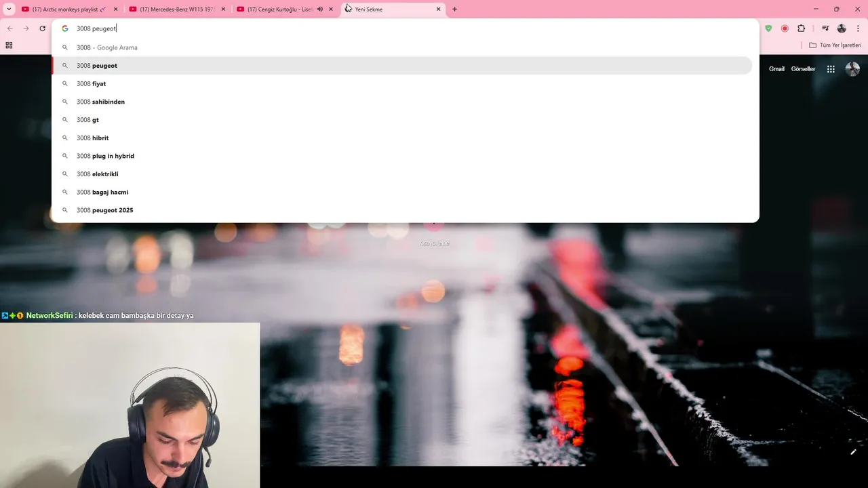Click the webcam overlay video
The image size is (868, 488).
130,405
